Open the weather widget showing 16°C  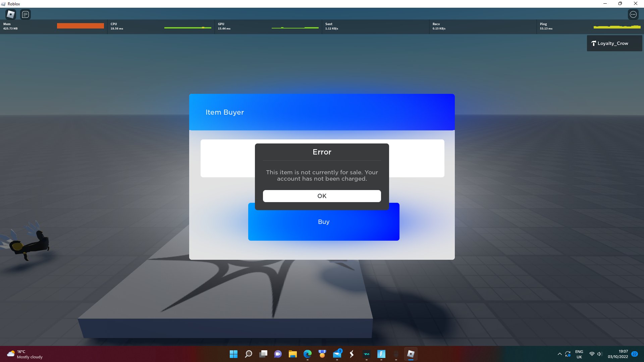pyautogui.click(x=25, y=354)
